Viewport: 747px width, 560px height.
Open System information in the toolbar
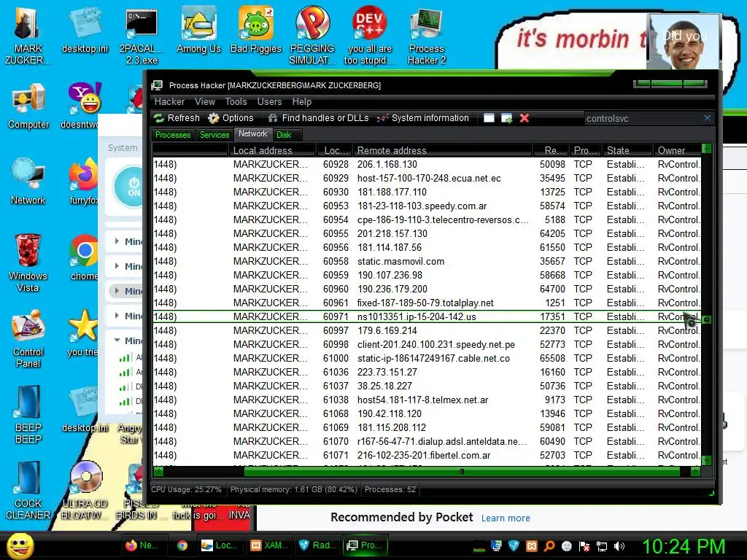click(x=422, y=118)
